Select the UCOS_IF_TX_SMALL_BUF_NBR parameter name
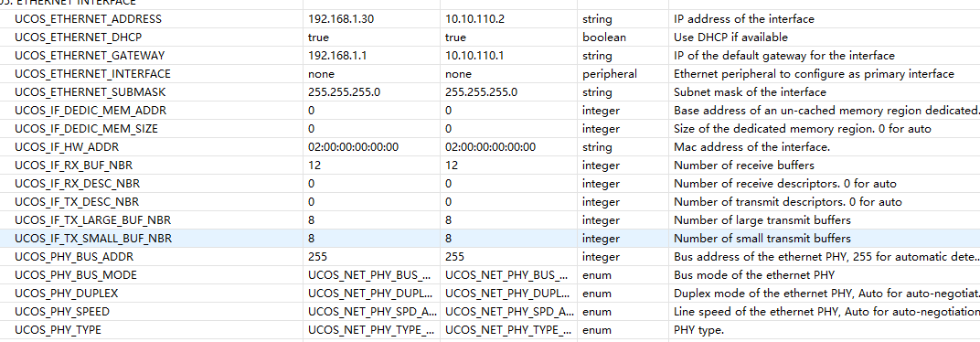Viewport: 980px width, 342px height. point(93,239)
